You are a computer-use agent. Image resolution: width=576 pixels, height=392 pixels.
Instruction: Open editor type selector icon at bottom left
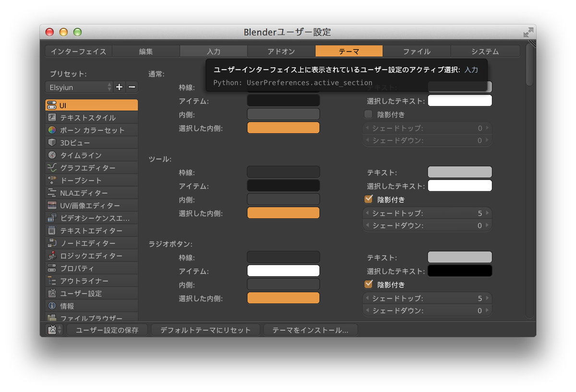point(54,330)
